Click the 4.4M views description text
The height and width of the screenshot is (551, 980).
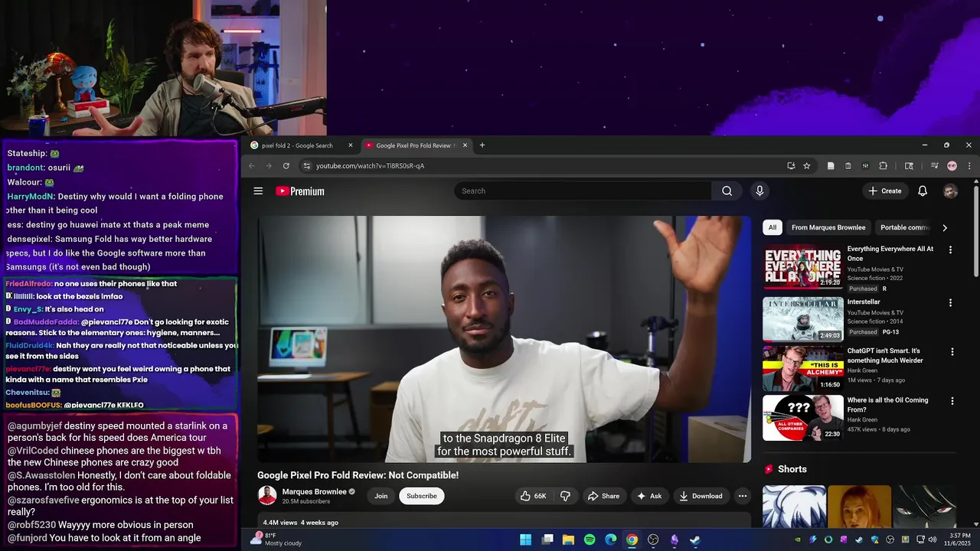(x=300, y=523)
